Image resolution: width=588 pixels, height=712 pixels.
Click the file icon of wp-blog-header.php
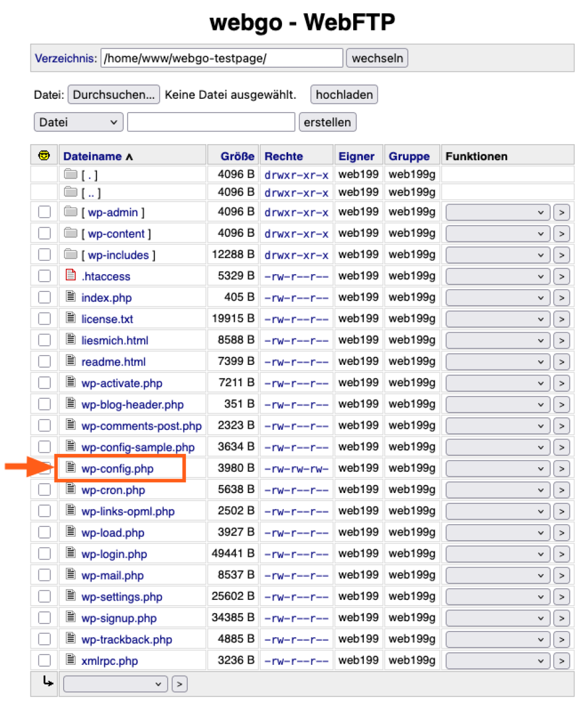coord(71,403)
